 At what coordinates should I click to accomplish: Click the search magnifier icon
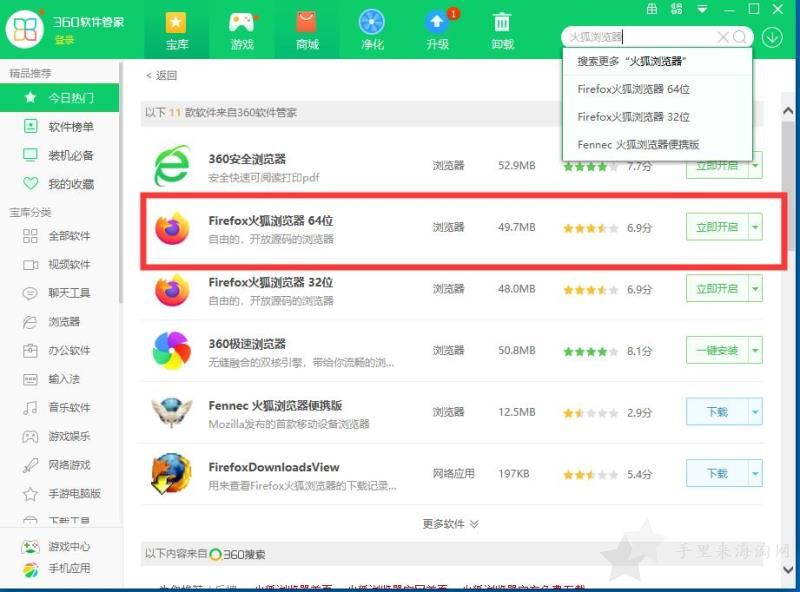(x=739, y=37)
